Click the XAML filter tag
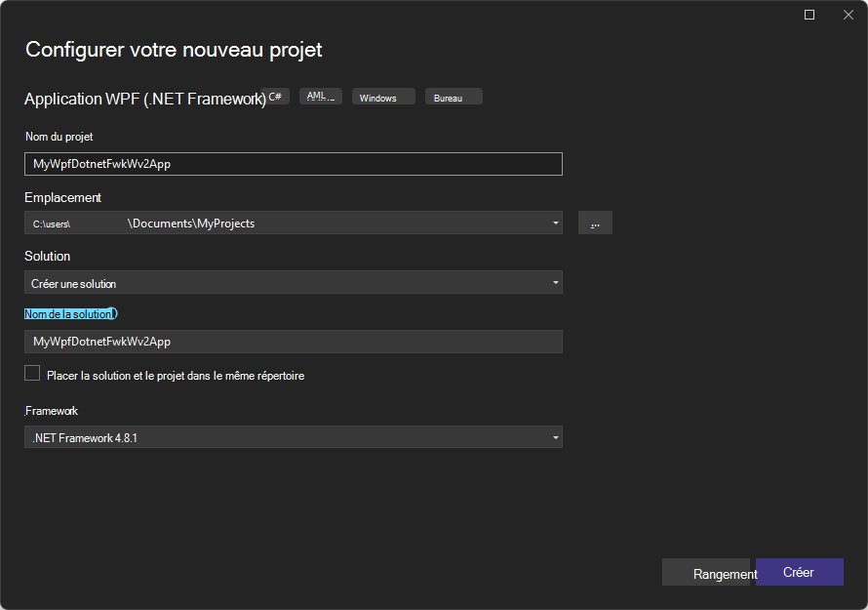 (x=321, y=96)
